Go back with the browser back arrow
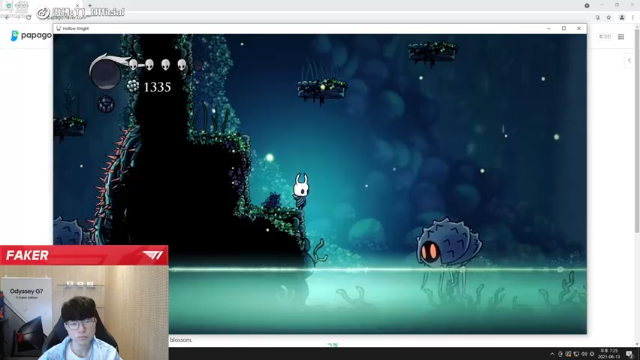640x360 pixels. [6, 17]
